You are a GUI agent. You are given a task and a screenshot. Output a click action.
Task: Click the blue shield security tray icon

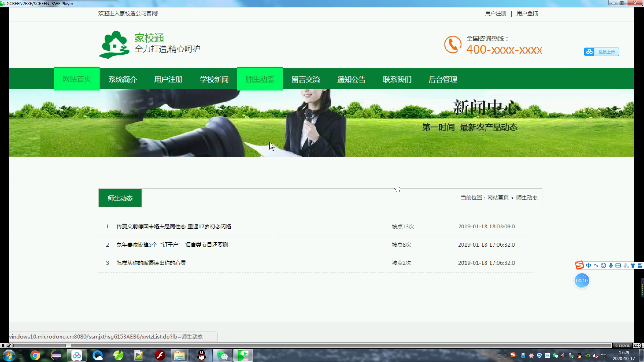pos(539,356)
